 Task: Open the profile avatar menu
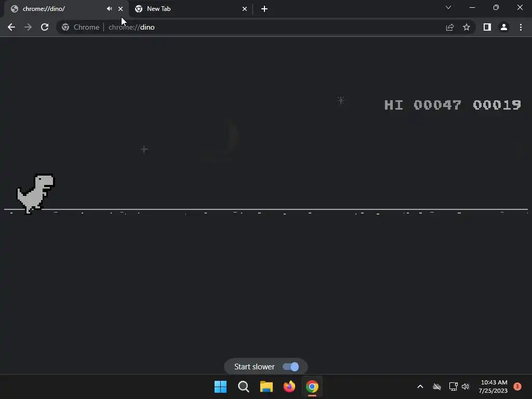coord(504,27)
